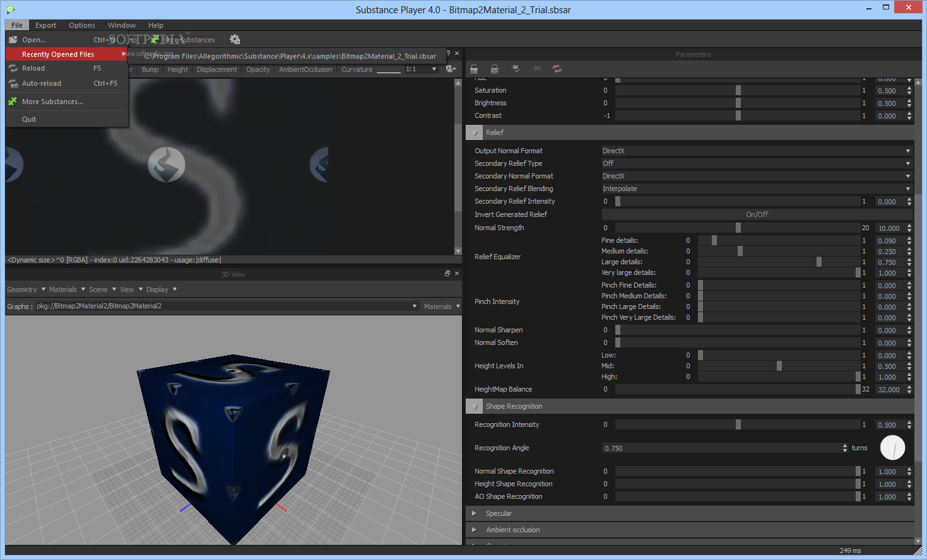The width and height of the screenshot is (927, 560).
Task: Collapse the Relief section
Action: 475,132
